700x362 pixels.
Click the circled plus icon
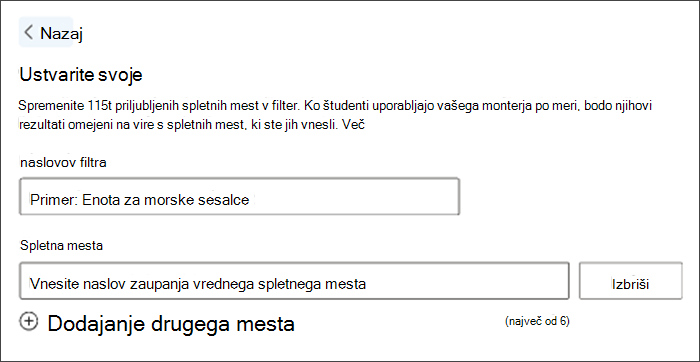point(29,321)
